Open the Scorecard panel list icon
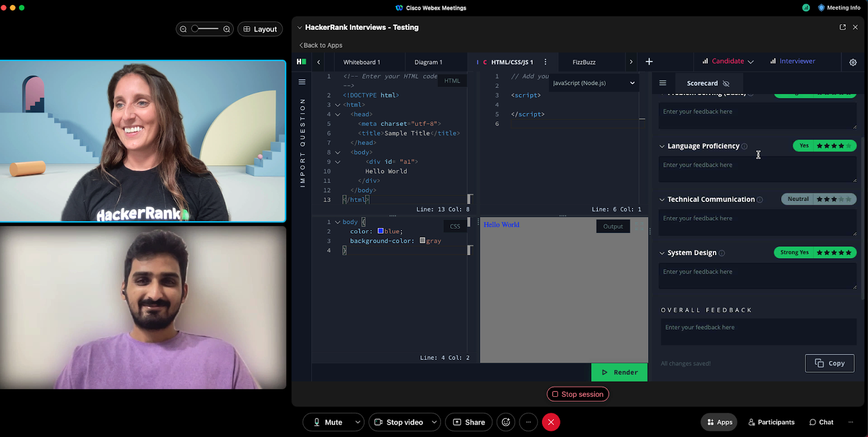Screen dimensions: 868x437 (662, 83)
